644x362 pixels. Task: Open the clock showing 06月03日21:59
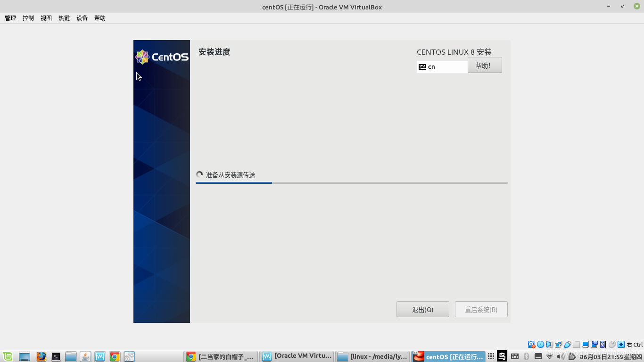[x=611, y=357]
